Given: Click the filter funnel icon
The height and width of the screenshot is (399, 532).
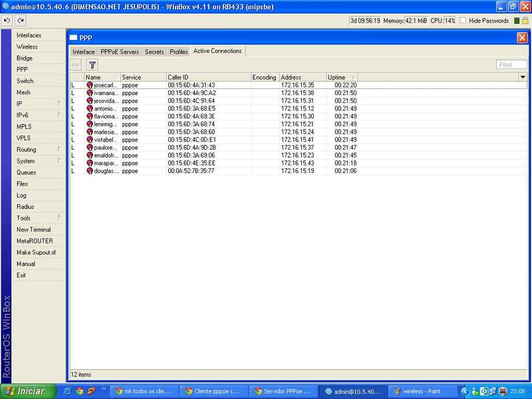Looking at the screenshot, I should click(x=92, y=65).
